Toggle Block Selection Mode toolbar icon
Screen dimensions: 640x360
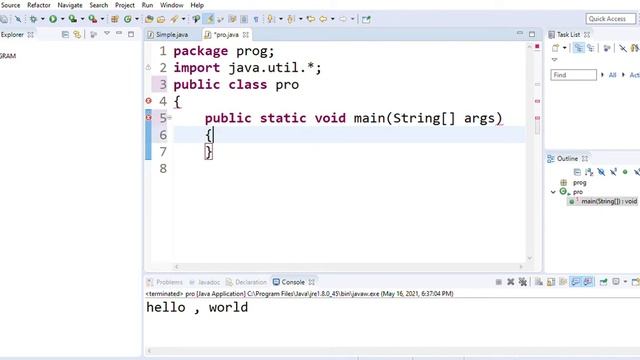(x=244, y=19)
